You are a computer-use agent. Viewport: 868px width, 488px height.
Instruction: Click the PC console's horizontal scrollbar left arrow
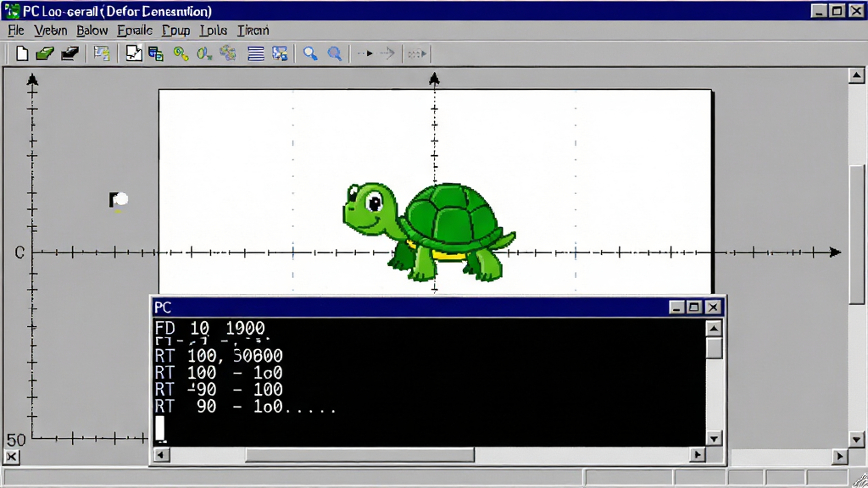coord(161,455)
